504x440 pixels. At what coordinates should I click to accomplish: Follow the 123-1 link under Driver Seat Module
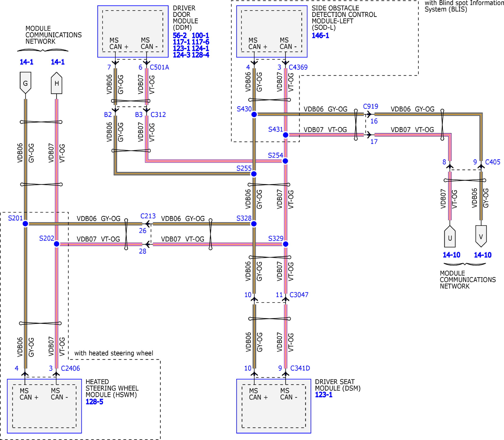point(324,395)
